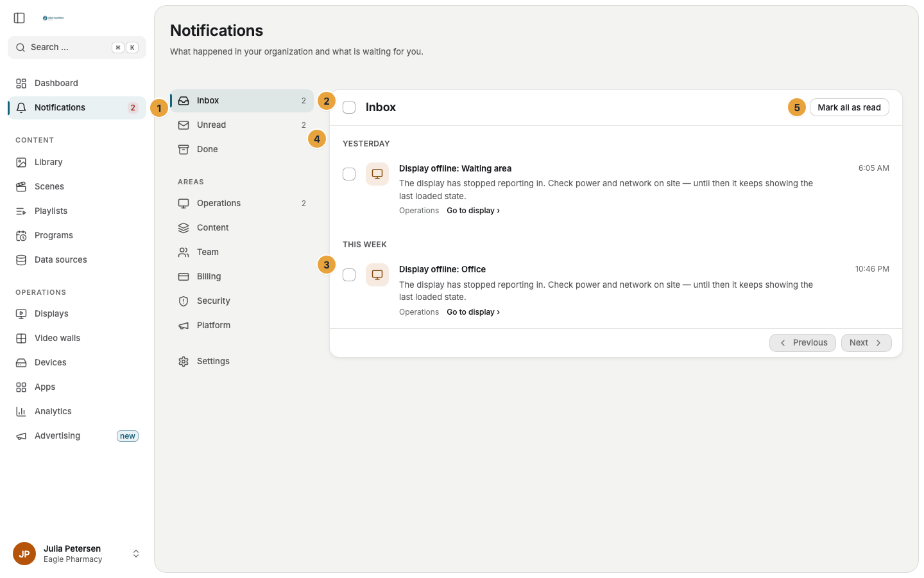Go to the Previous page
Viewport: 924px width, 578px height.
[x=803, y=343]
